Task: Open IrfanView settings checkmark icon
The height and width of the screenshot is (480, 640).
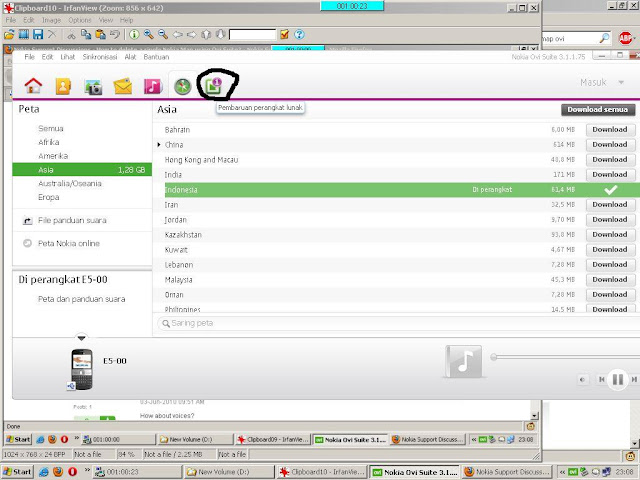Action: 284,34
